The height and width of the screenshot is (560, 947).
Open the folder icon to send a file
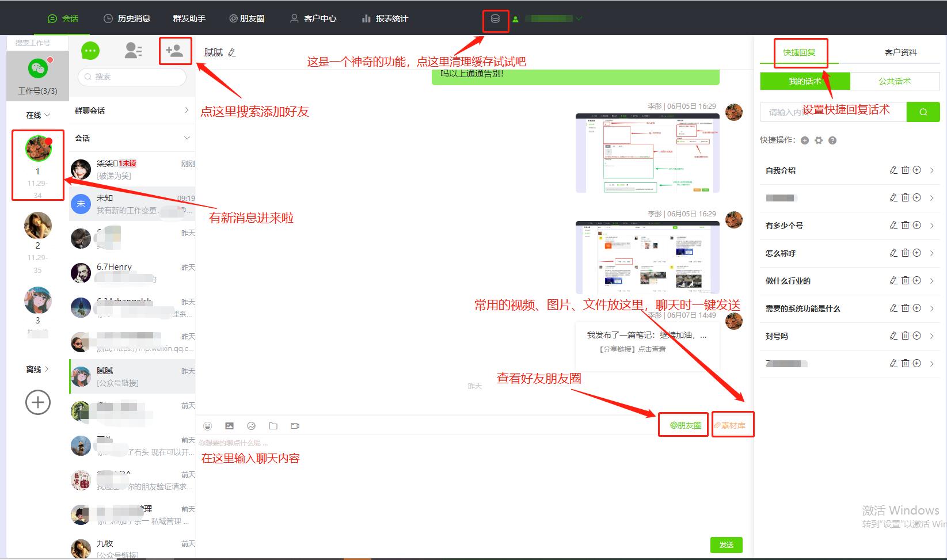point(273,426)
